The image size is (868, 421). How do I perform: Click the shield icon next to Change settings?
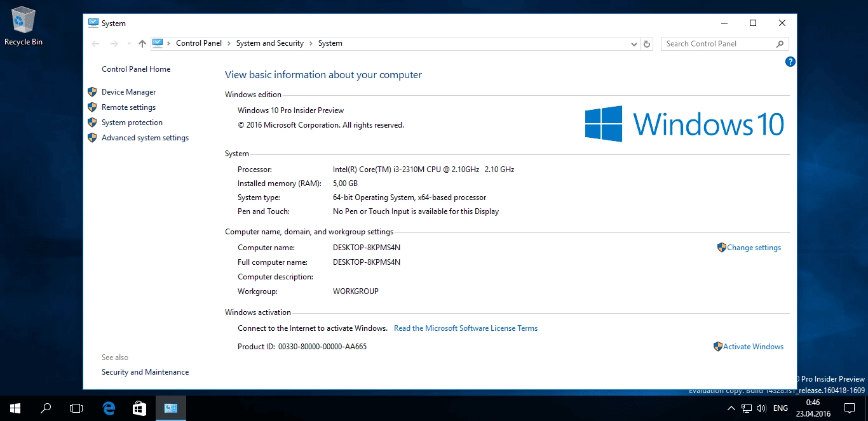pos(721,248)
